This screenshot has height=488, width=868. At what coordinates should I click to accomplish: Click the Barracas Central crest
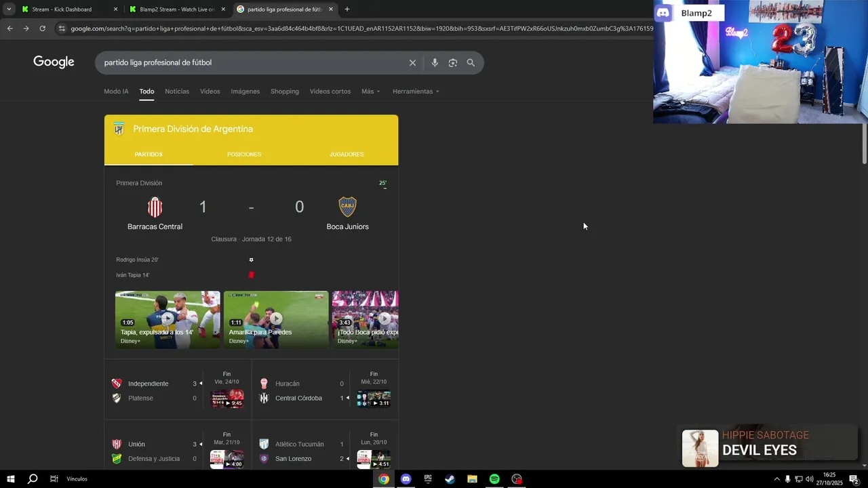(x=155, y=207)
